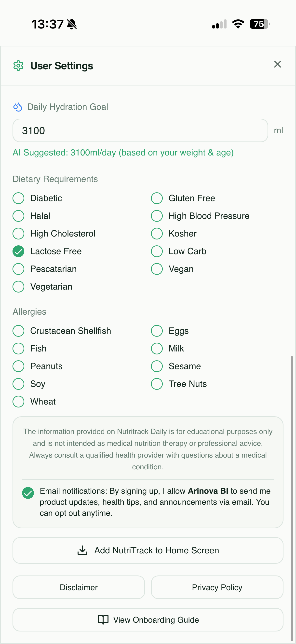Enable the Gluten Free option
The width and height of the screenshot is (296, 644).
tap(157, 198)
